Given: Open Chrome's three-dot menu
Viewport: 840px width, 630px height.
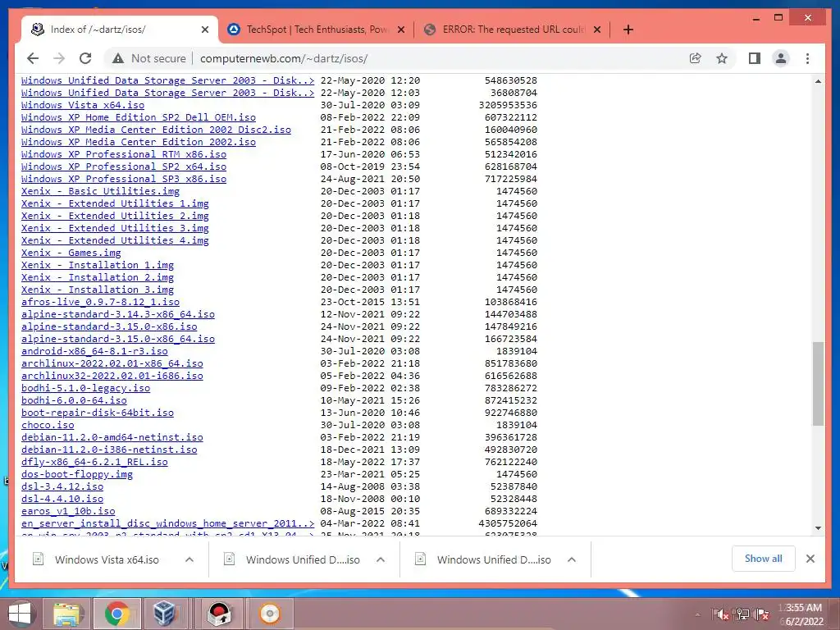Looking at the screenshot, I should (808, 58).
